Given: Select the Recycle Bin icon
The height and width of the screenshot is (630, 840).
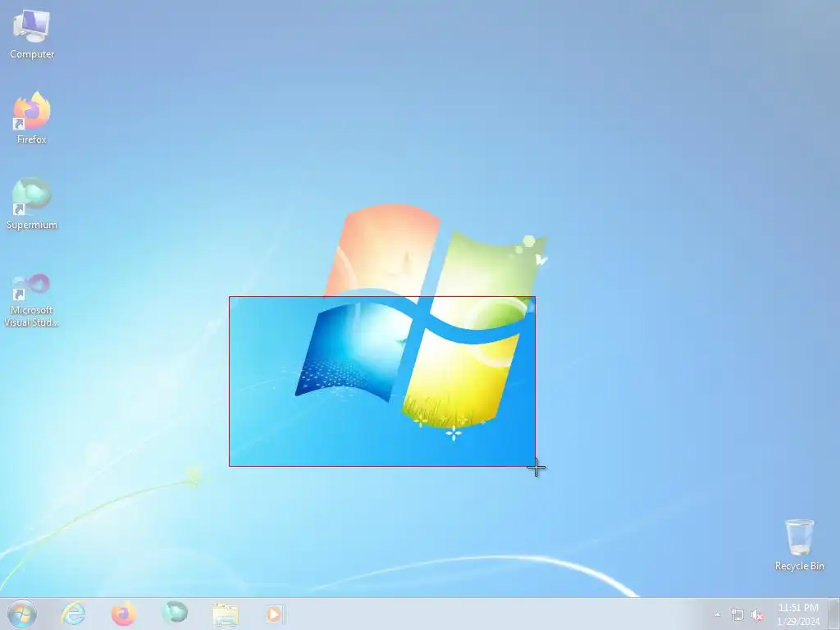Looking at the screenshot, I should coord(799,545).
